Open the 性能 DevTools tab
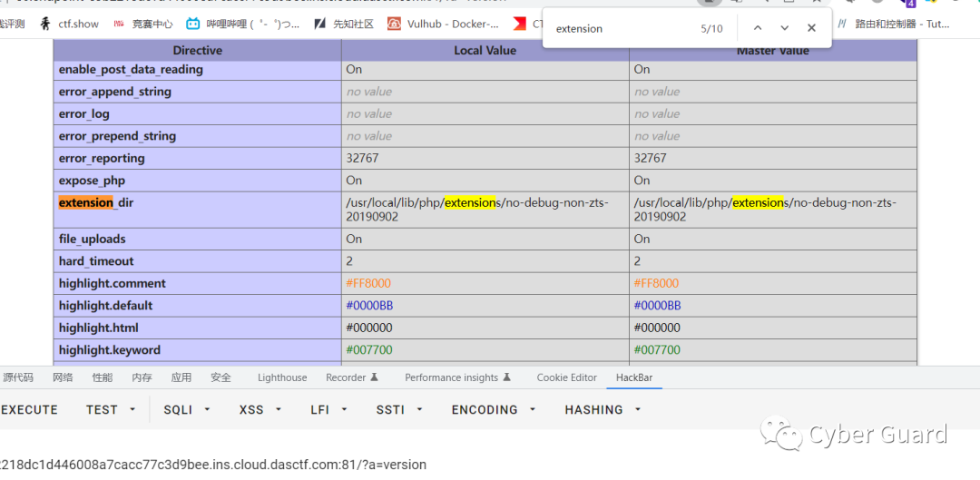This screenshot has width=980, height=480. 103,377
